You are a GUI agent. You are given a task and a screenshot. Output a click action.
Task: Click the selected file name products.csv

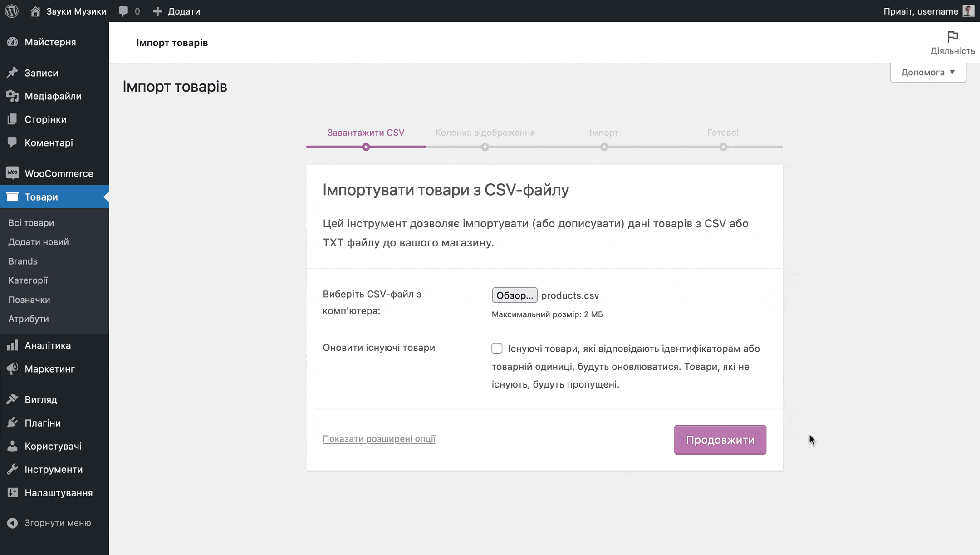(x=570, y=295)
